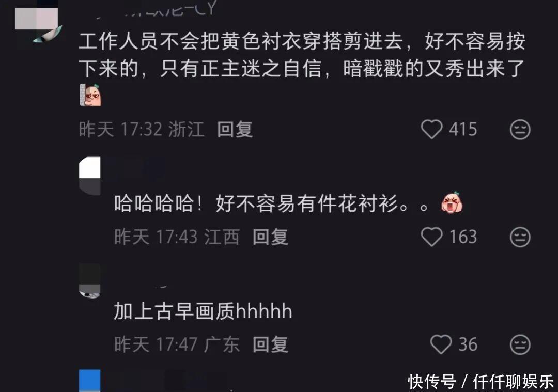Open the 快传号 / 仟仟聊娱乐 watermark
This screenshot has height=392, width=558.
click(481, 382)
